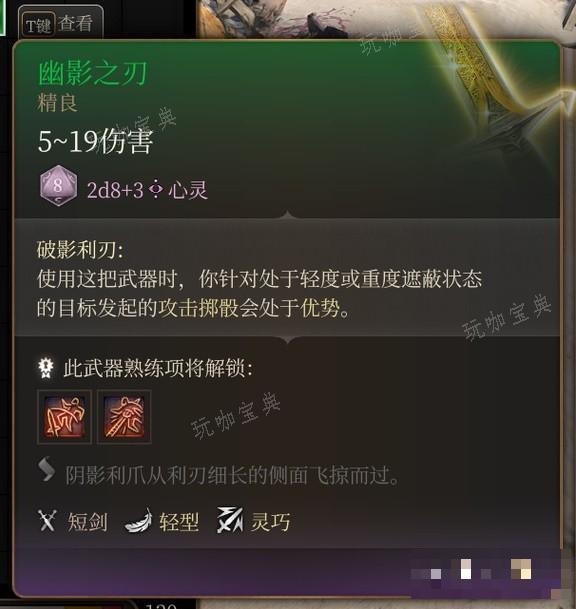Viewport: 576px width, 609px height.
Task: Click the flavor text quill icon
Action: (x=47, y=469)
